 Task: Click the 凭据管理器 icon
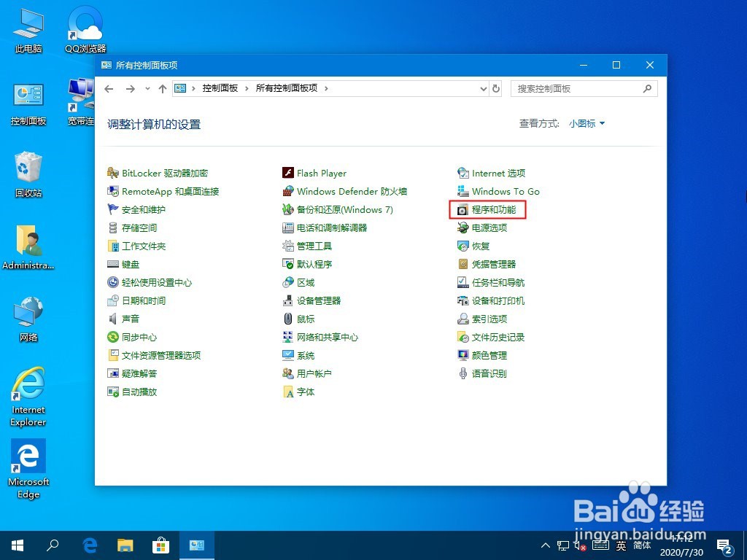[x=462, y=264]
